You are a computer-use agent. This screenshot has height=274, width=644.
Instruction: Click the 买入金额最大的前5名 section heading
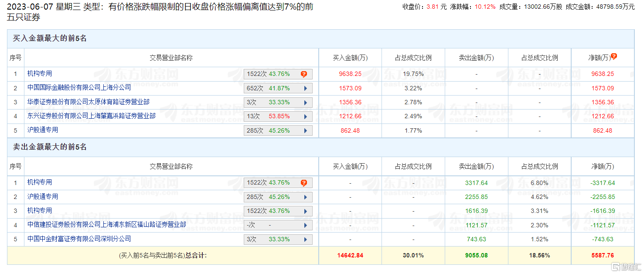[50, 38]
